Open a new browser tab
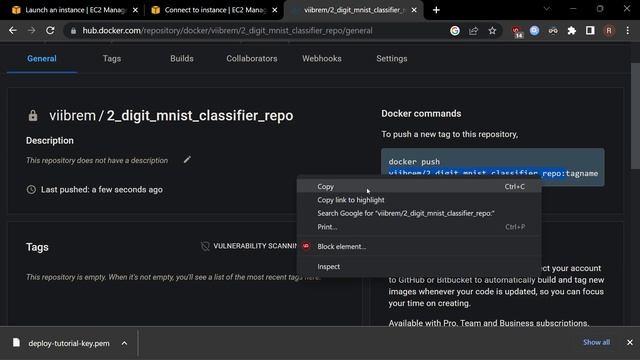Viewport: 640px width, 360px height. [436, 10]
